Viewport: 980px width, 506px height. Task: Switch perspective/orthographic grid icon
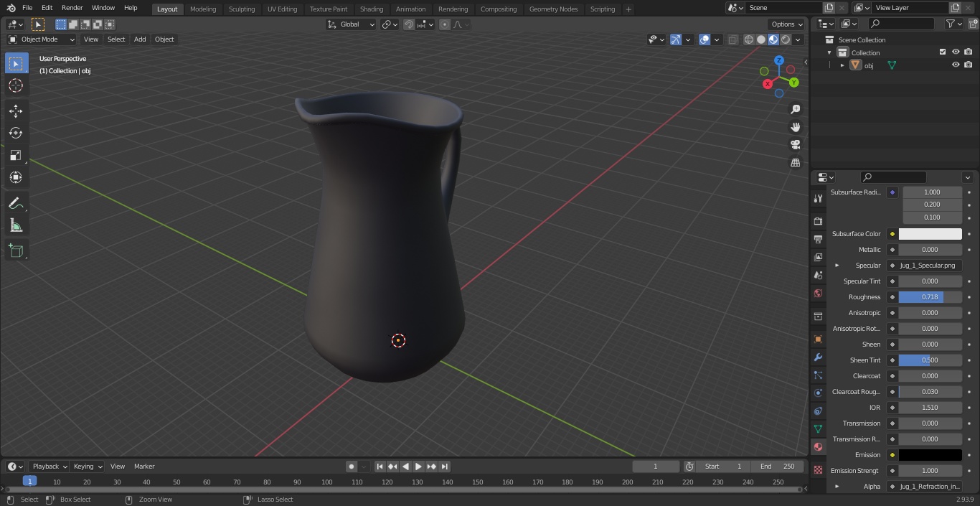(795, 162)
